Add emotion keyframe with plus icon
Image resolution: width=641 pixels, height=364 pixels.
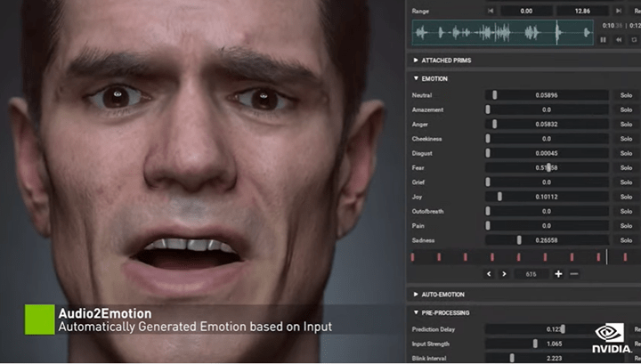[x=558, y=274]
